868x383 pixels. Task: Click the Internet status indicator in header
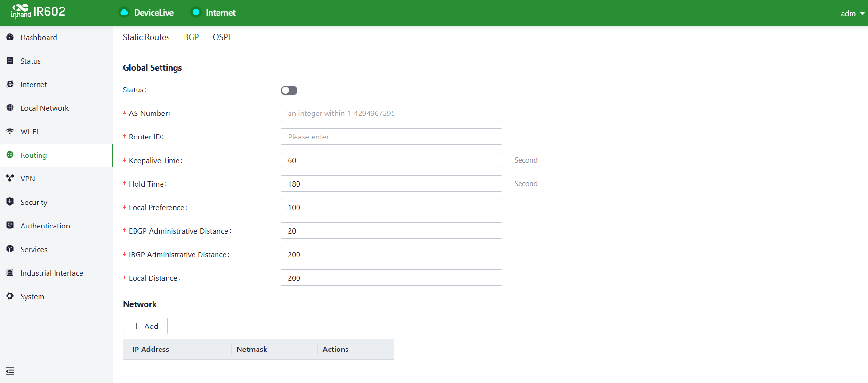[x=196, y=12]
